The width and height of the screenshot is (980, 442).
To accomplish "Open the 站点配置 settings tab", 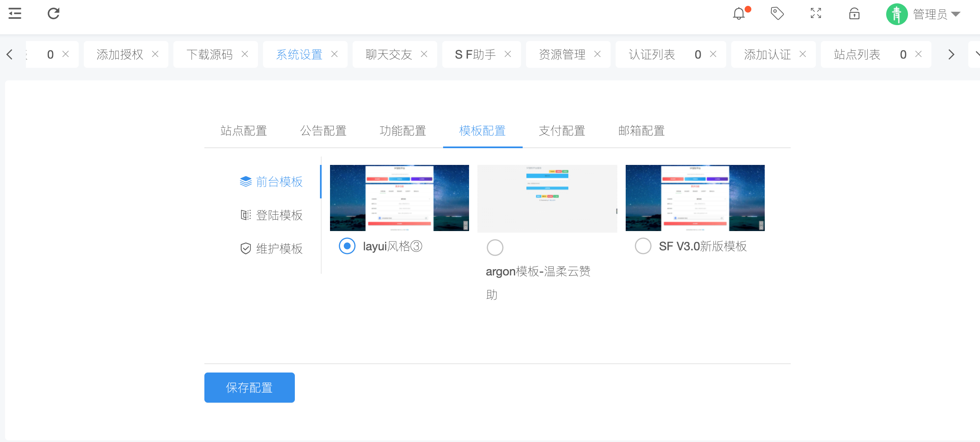I will point(244,131).
